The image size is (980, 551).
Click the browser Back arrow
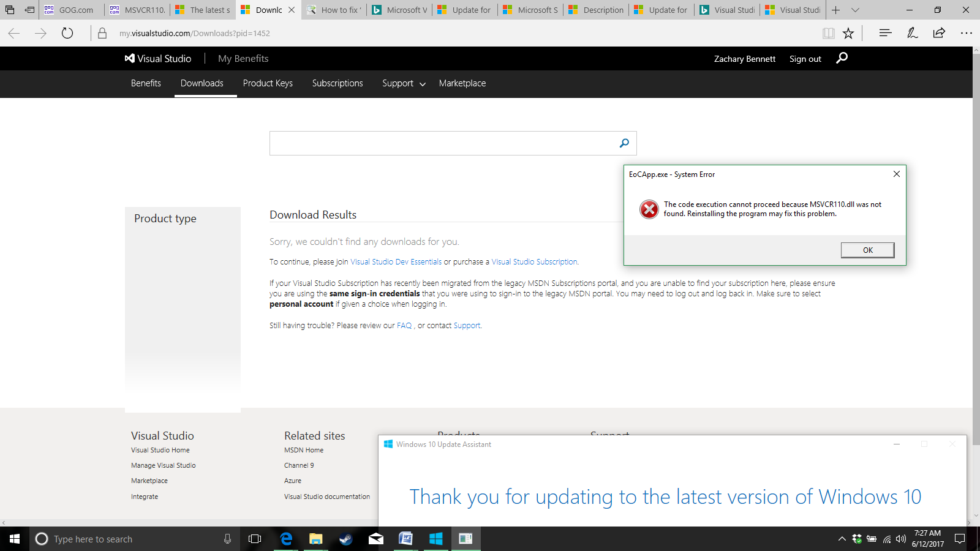tap(14, 33)
